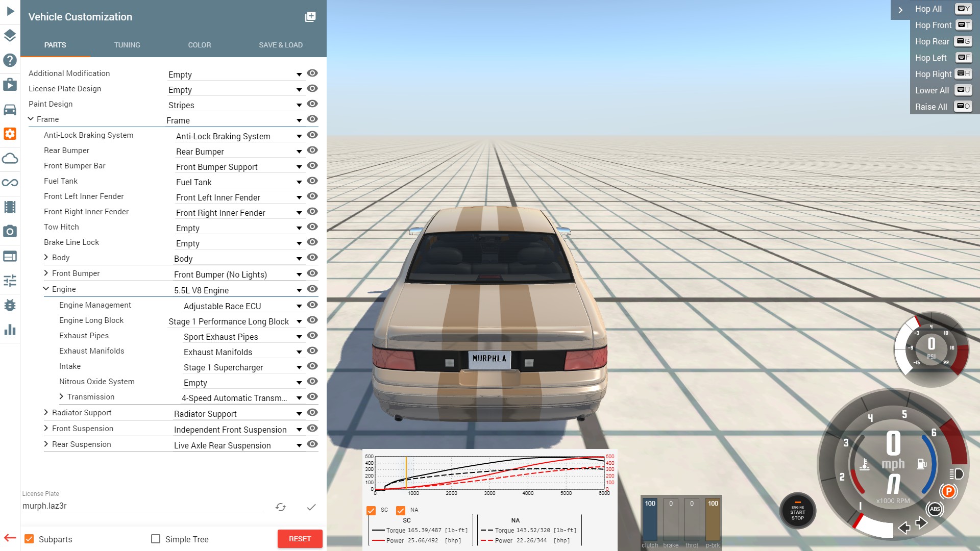Open the debug bug icon in the sidebar
The image size is (980, 551).
click(x=10, y=305)
